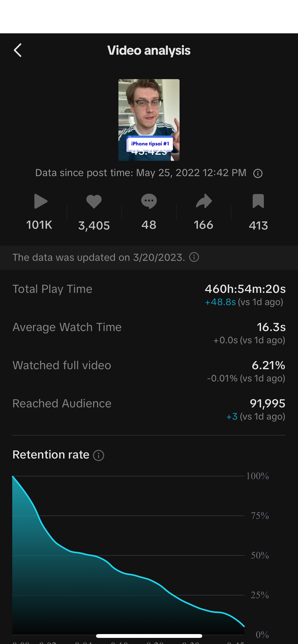Tap the Watched full video label
This screenshot has width=298, height=644.
[x=62, y=366]
